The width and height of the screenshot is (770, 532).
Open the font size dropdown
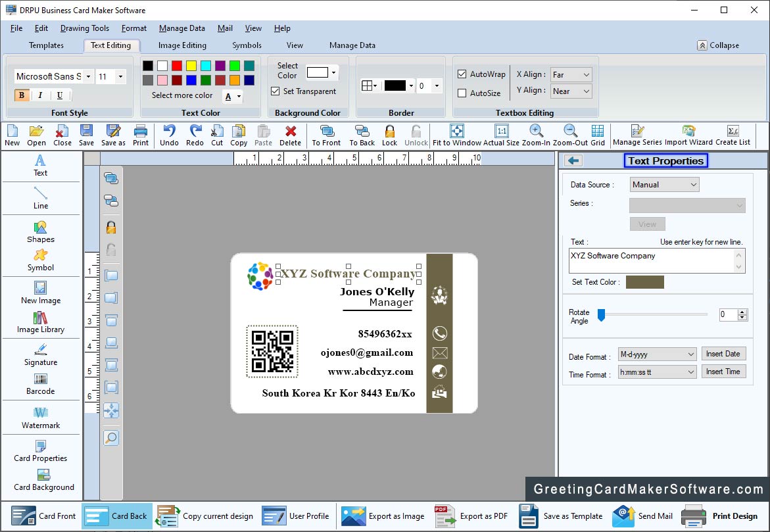tap(120, 76)
